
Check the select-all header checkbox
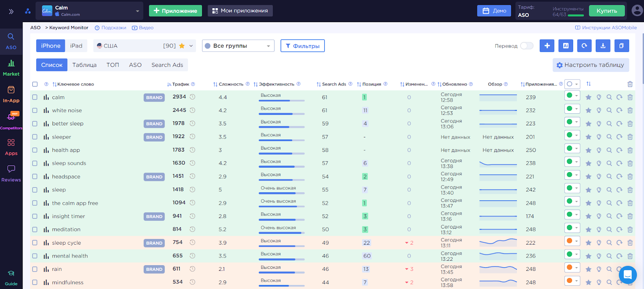tap(35, 84)
